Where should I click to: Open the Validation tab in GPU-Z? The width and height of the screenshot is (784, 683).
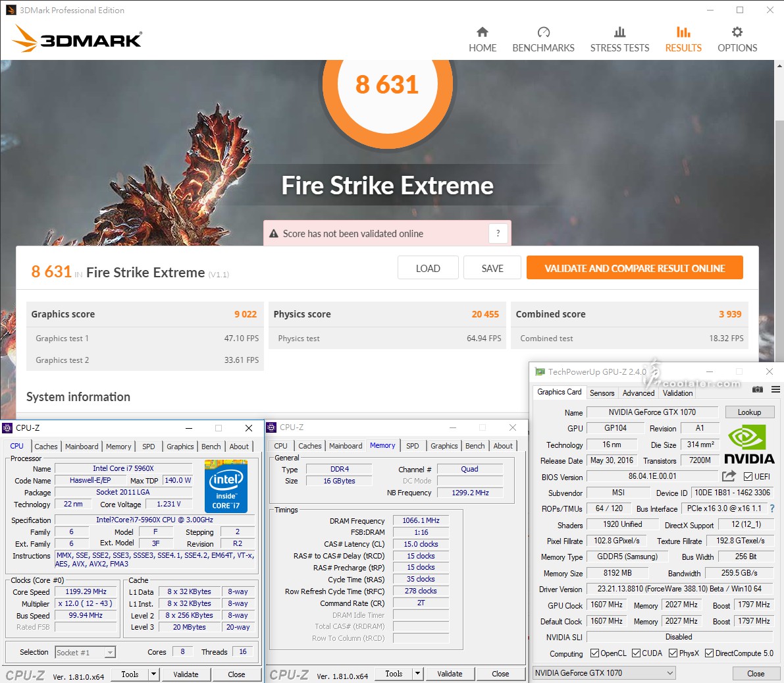pyautogui.click(x=677, y=393)
